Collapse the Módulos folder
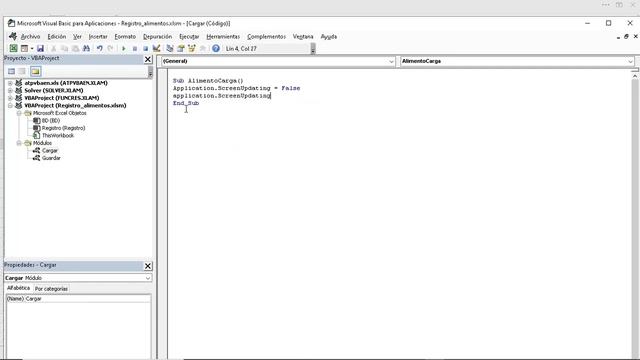640x360 pixels. point(19,143)
